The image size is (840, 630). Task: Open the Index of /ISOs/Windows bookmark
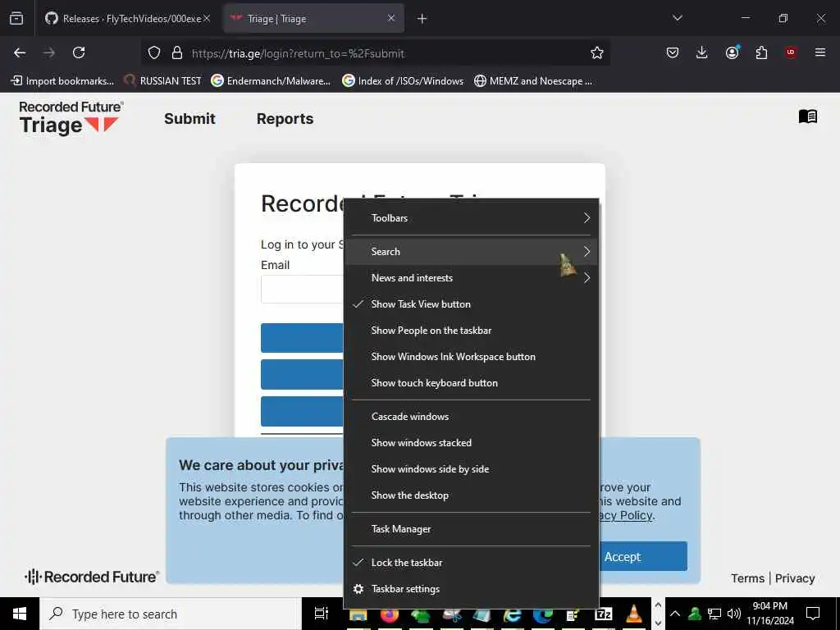coord(403,81)
